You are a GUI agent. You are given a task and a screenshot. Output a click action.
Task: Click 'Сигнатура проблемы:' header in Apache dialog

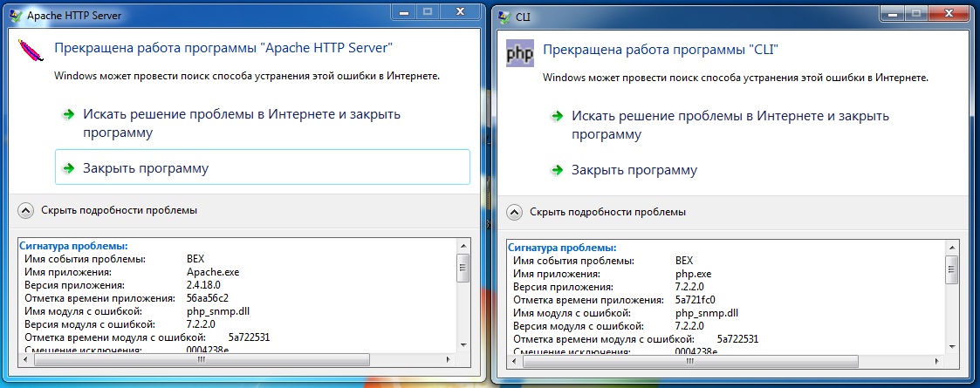(x=74, y=246)
